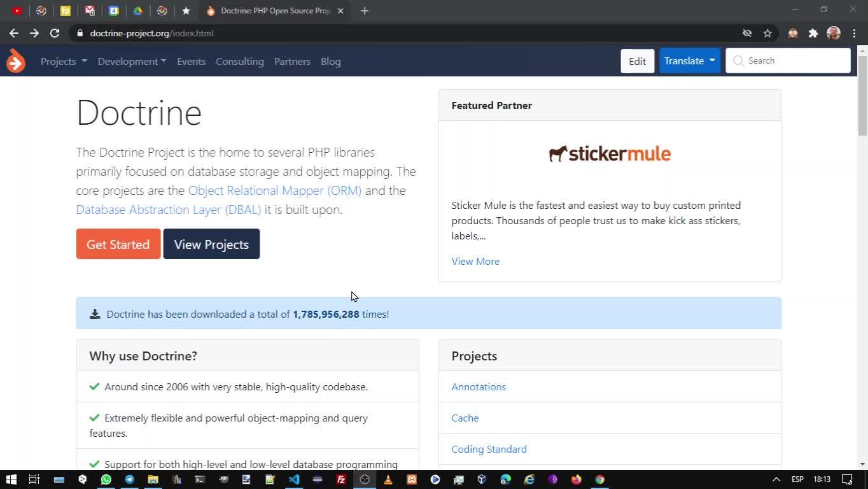The height and width of the screenshot is (489, 868).
Task: Switch to the pinned Google Drive tab
Action: (137, 11)
